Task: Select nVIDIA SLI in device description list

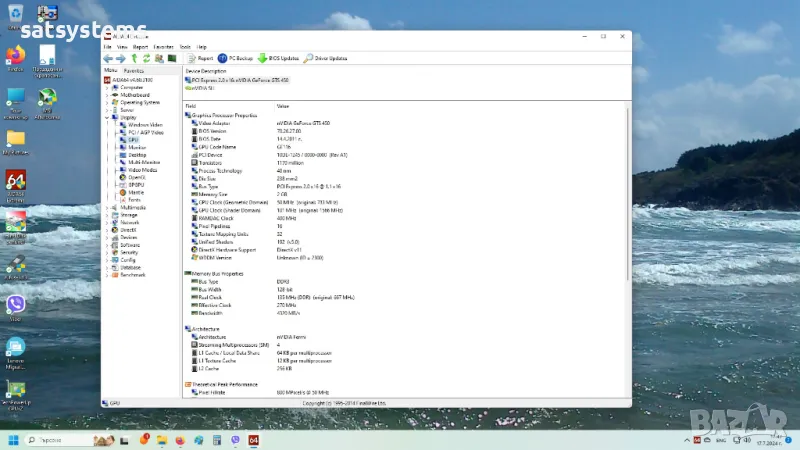Action: tap(201, 88)
